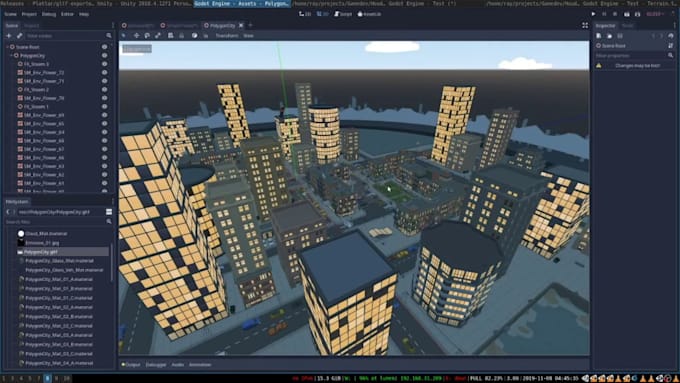680x383 pixels.
Task: Activate the Scale tool in 3D toolbar
Action: [158, 36]
